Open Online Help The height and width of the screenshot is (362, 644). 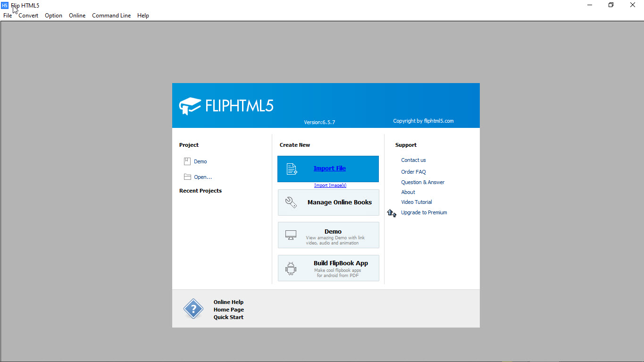tap(228, 302)
